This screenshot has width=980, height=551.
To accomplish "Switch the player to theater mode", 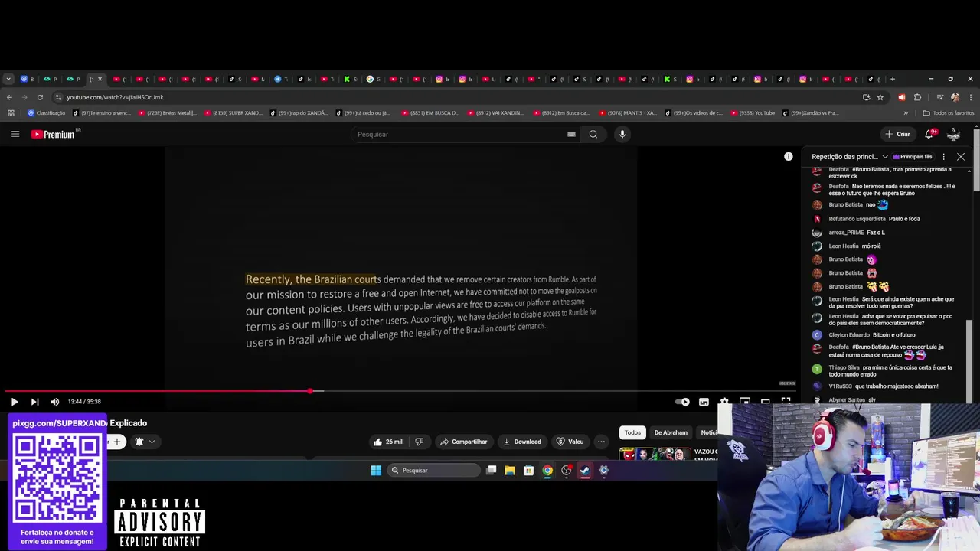I will (765, 402).
